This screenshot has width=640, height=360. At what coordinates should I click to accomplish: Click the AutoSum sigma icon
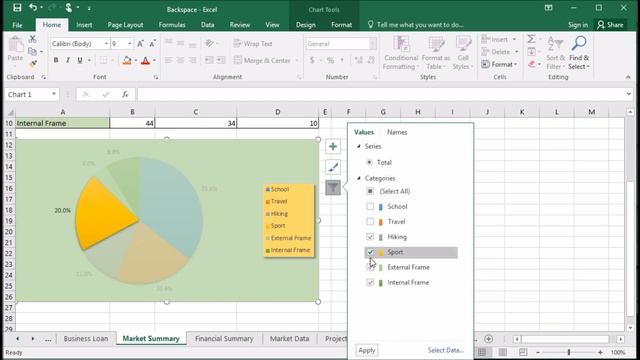coord(531,39)
